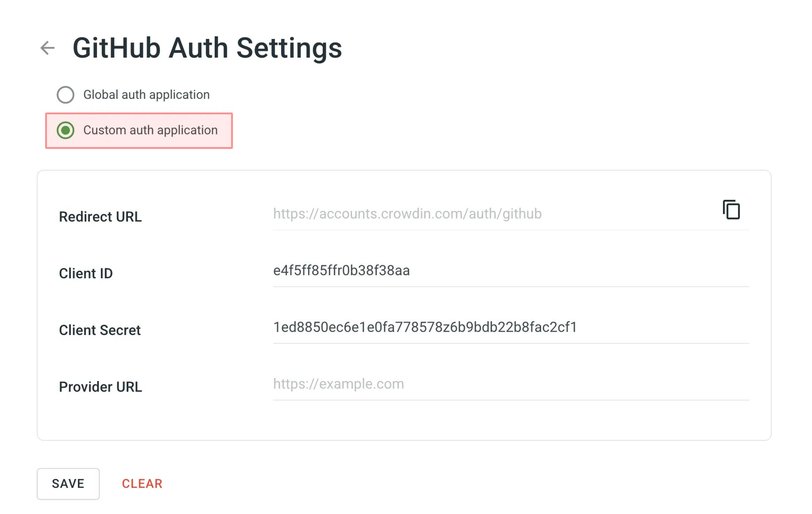The width and height of the screenshot is (812, 514).
Task: Clear the auth settings form
Action: point(142,483)
